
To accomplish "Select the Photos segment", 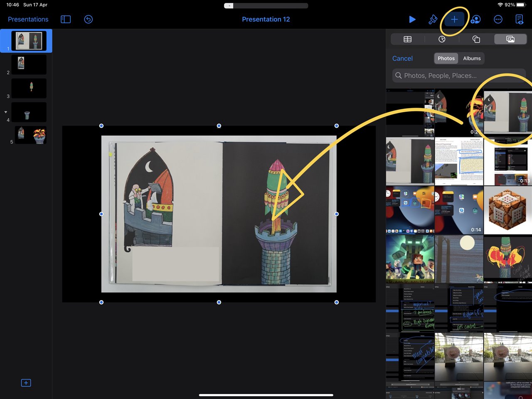I will pyautogui.click(x=446, y=59).
